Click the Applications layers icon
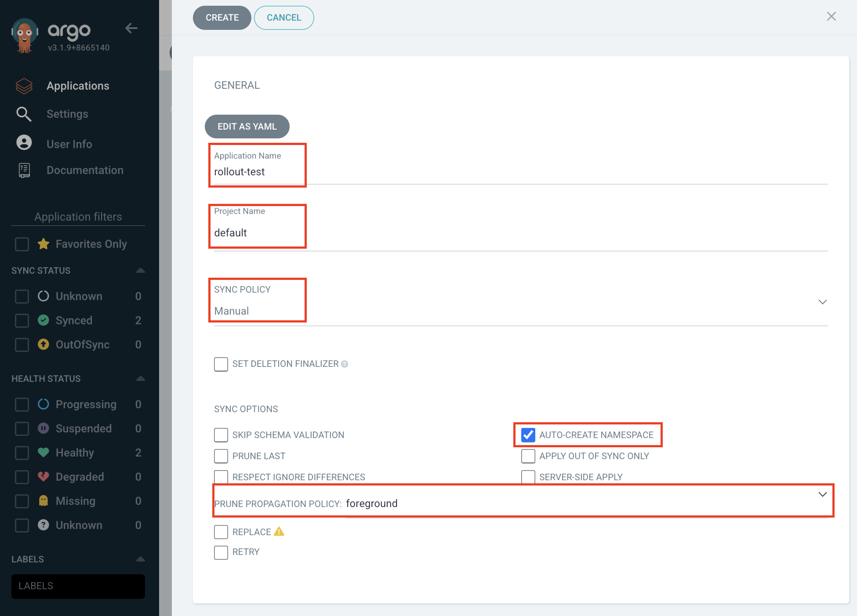 [x=24, y=86]
